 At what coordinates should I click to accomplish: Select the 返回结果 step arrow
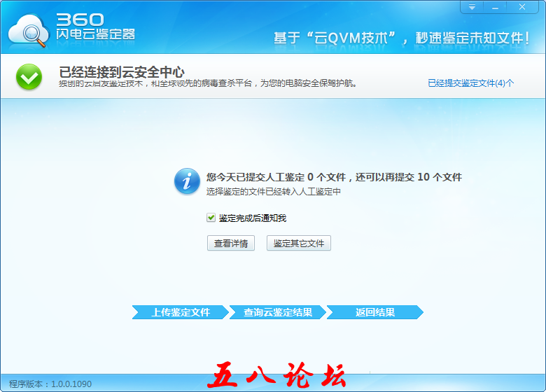click(x=374, y=312)
